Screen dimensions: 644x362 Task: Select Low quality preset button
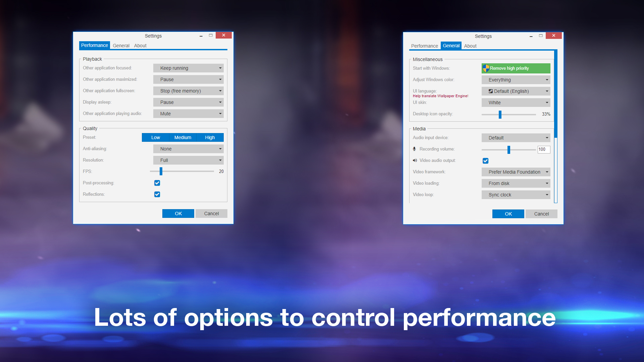tap(155, 137)
